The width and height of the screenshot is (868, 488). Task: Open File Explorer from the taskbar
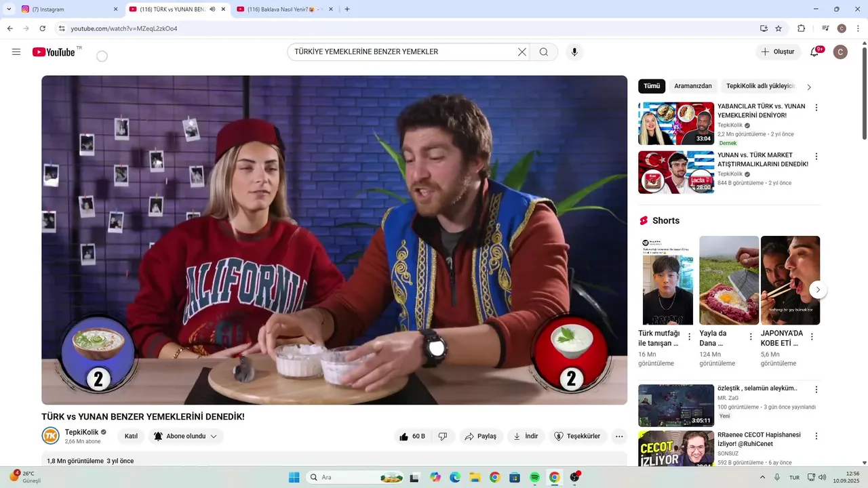(475, 477)
